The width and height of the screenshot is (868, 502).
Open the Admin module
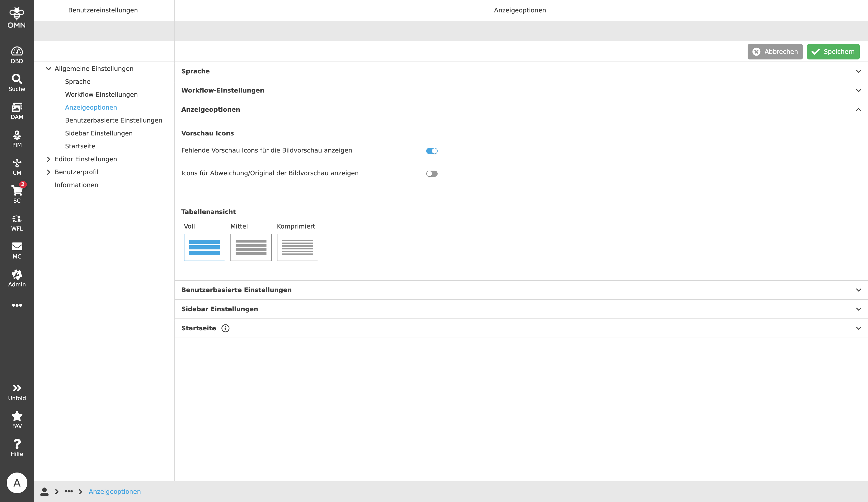[17, 278]
